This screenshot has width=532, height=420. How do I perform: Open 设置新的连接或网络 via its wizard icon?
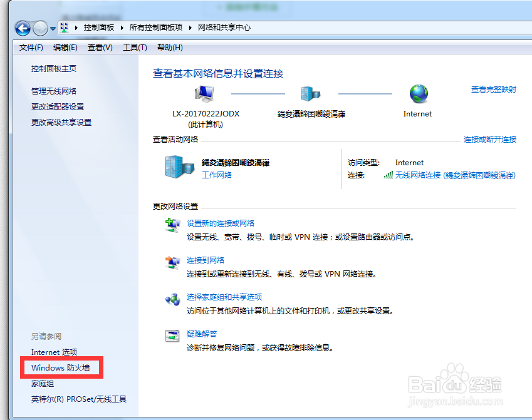(173, 225)
